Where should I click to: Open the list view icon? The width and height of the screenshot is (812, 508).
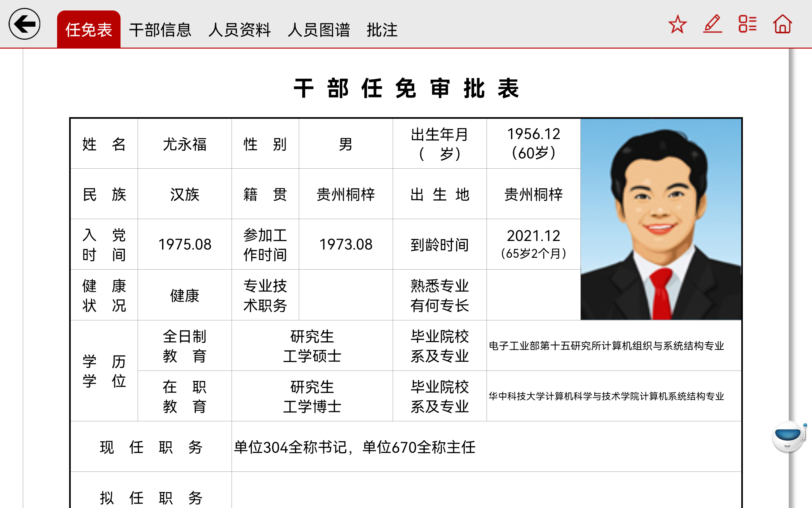coord(748,24)
